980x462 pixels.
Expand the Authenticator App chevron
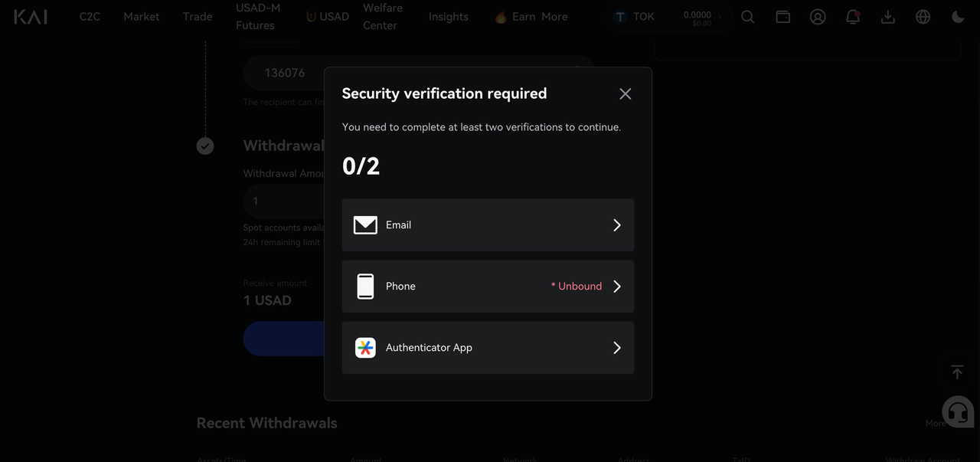click(x=617, y=348)
